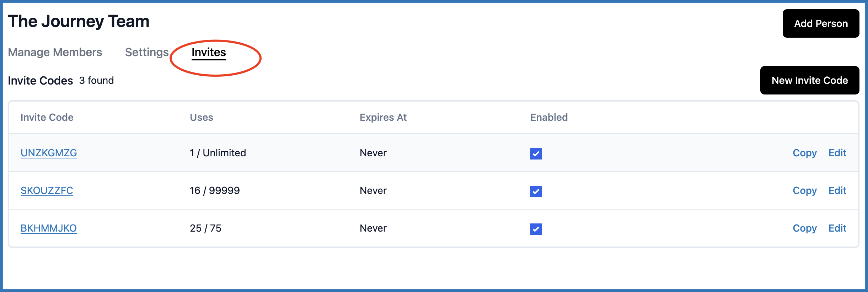Toggle Enabled checkbox for SKOUZZFC
This screenshot has height=292, width=868.
coord(536,191)
